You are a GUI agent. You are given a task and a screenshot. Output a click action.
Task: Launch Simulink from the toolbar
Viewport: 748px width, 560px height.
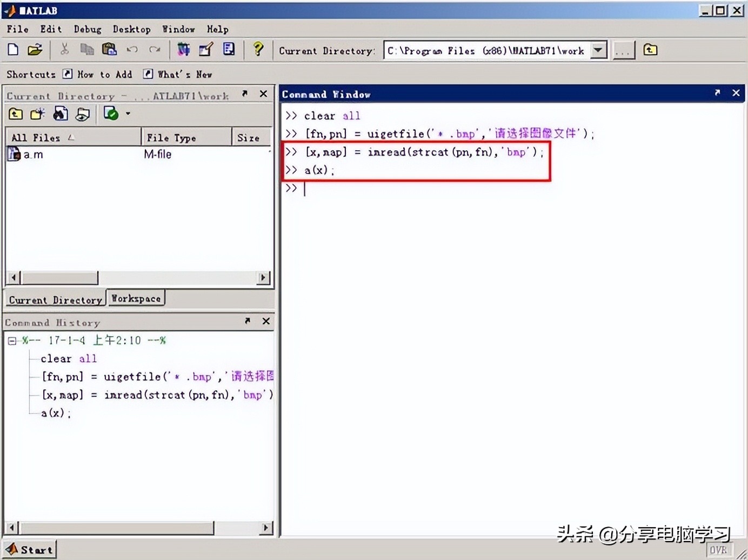pyautogui.click(x=184, y=50)
